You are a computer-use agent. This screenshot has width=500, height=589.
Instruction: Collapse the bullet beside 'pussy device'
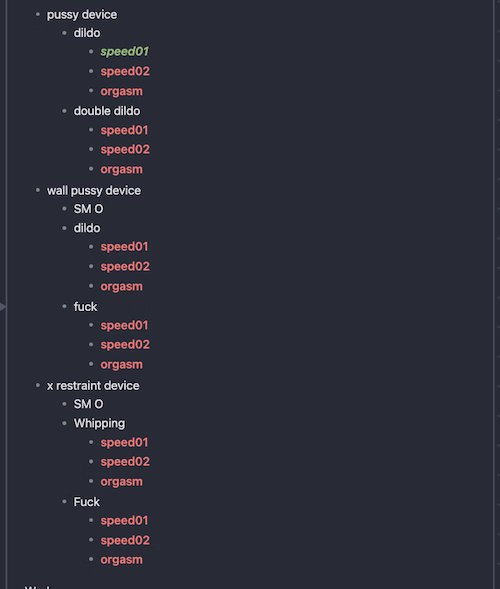(x=38, y=15)
